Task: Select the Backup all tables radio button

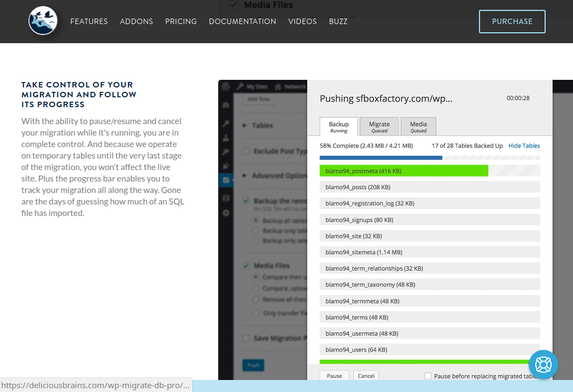Action: point(256,221)
